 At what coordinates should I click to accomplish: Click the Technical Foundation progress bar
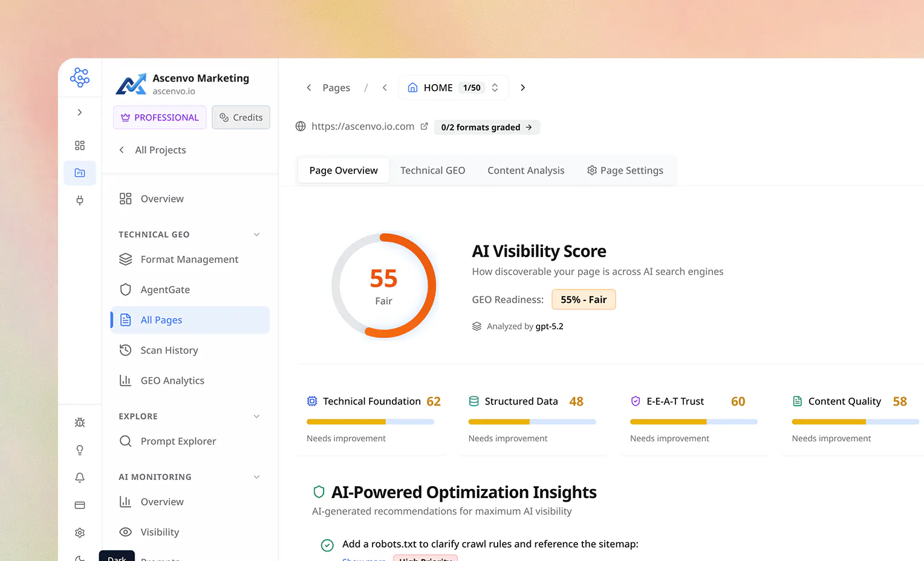coord(370,422)
